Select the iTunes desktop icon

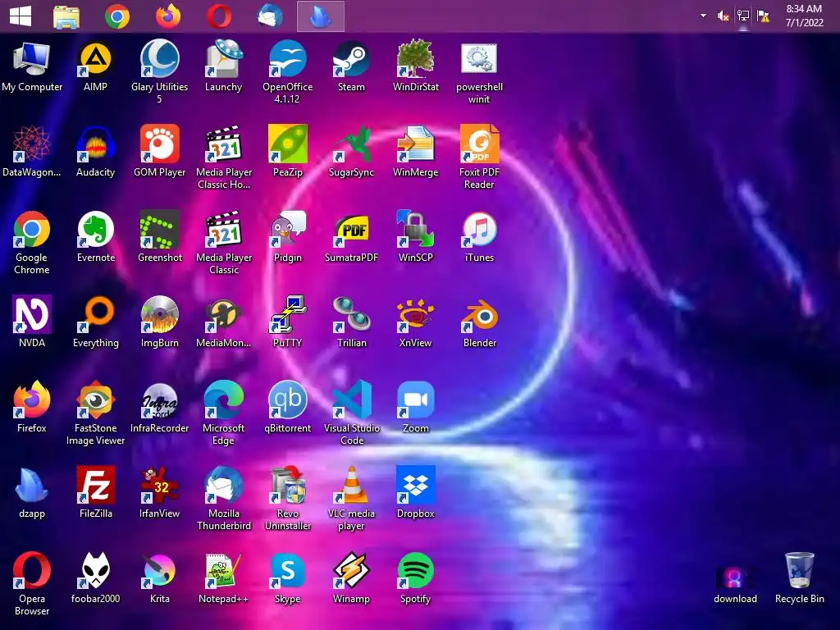[479, 230]
